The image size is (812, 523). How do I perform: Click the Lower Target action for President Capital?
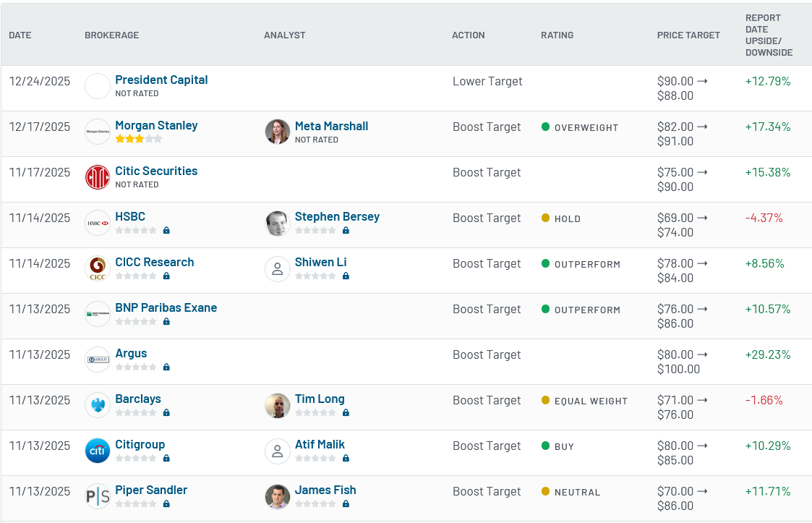coord(487,81)
